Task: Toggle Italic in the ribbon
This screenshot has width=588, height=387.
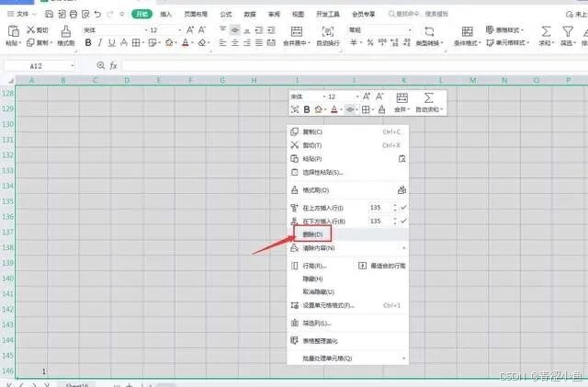Action: 100,43
